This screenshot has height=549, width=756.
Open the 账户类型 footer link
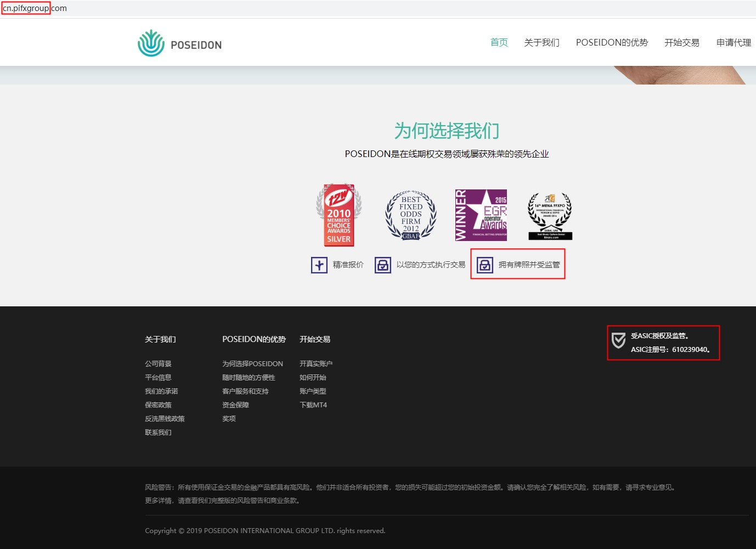pos(313,391)
